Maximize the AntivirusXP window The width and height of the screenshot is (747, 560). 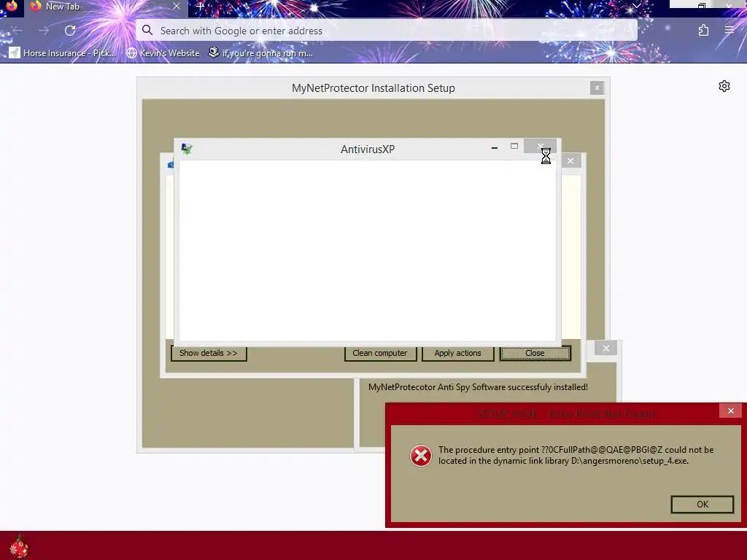tap(514, 146)
